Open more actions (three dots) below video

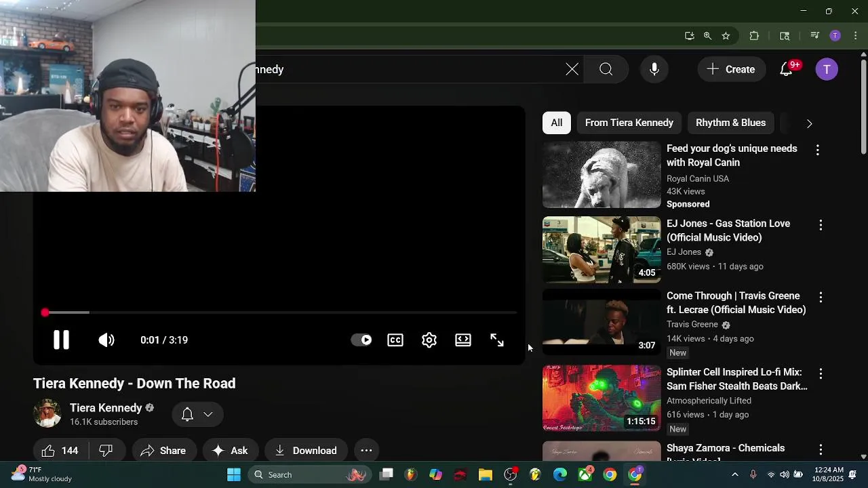point(366,451)
